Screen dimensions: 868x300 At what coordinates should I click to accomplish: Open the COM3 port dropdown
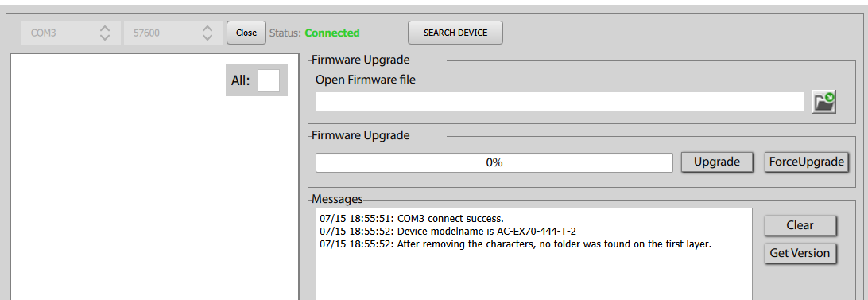(71, 33)
